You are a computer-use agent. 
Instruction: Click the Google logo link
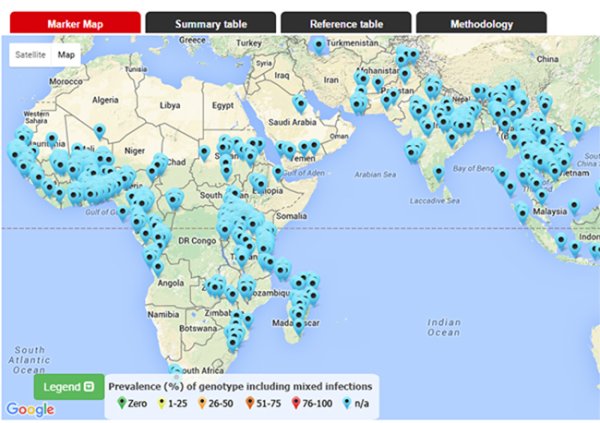(30, 408)
